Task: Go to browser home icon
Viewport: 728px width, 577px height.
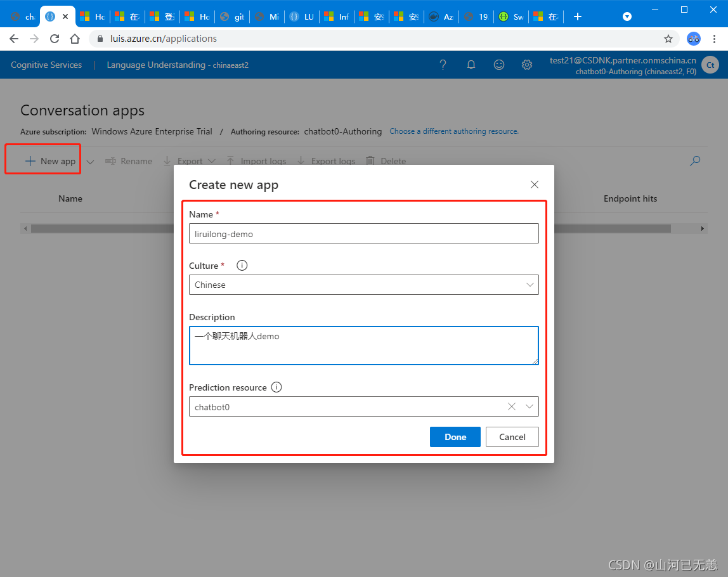Action: click(x=75, y=39)
